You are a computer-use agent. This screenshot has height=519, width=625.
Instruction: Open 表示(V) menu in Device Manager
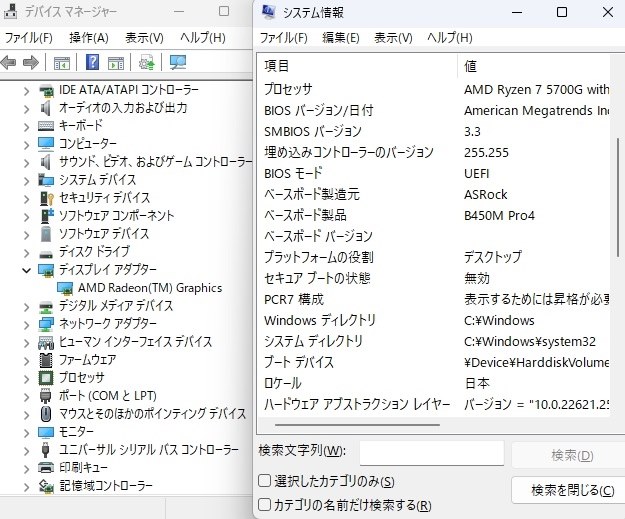(x=144, y=38)
